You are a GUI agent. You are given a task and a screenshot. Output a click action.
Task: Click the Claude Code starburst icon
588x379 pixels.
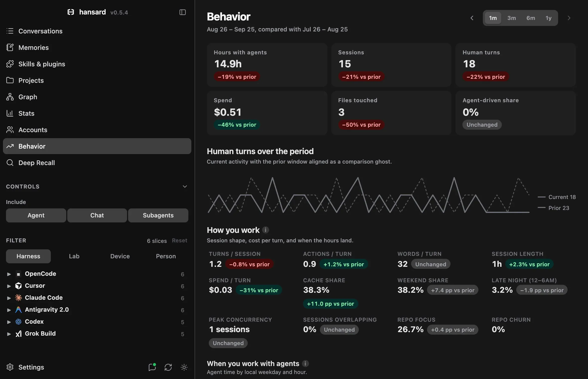[x=18, y=297]
